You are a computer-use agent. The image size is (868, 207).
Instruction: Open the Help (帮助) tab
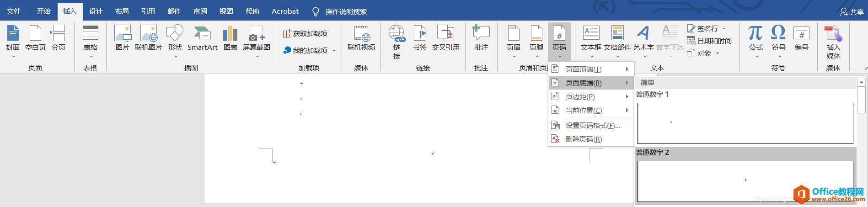pyautogui.click(x=252, y=11)
